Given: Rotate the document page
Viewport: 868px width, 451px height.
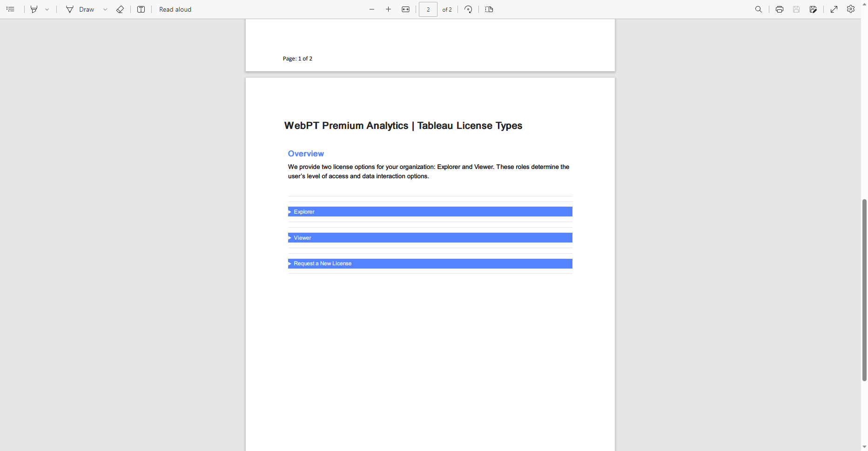Looking at the screenshot, I should point(468,9).
